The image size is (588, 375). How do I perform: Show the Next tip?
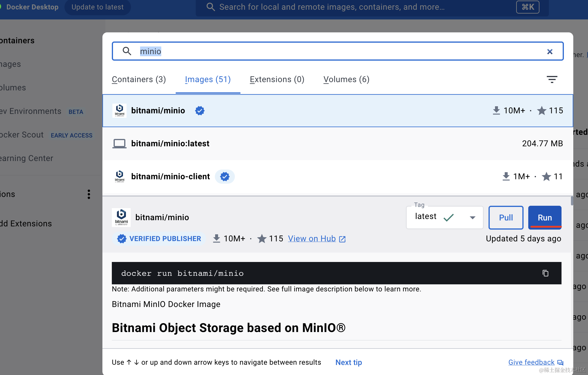pyautogui.click(x=348, y=362)
